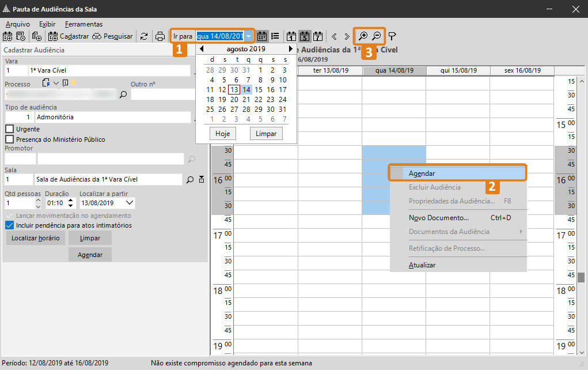Zoom in the schedule with magnifier plus
This screenshot has height=370, width=588.
click(x=363, y=36)
